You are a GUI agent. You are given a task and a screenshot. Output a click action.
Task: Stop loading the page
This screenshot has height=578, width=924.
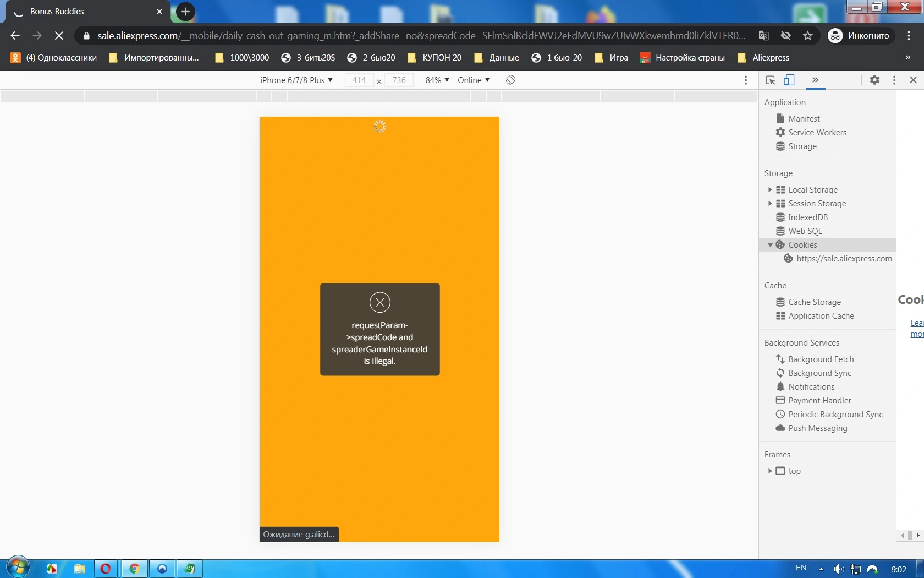(x=59, y=36)
